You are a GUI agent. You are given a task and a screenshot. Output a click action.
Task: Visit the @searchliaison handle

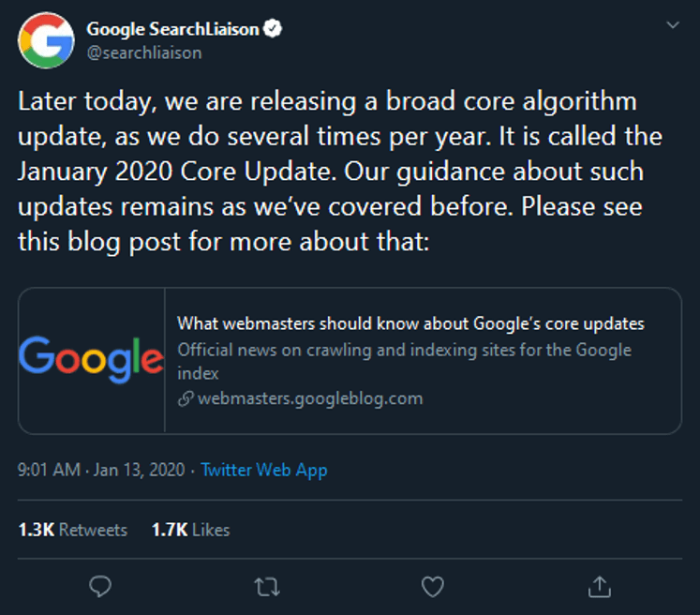tap(144, 52)
